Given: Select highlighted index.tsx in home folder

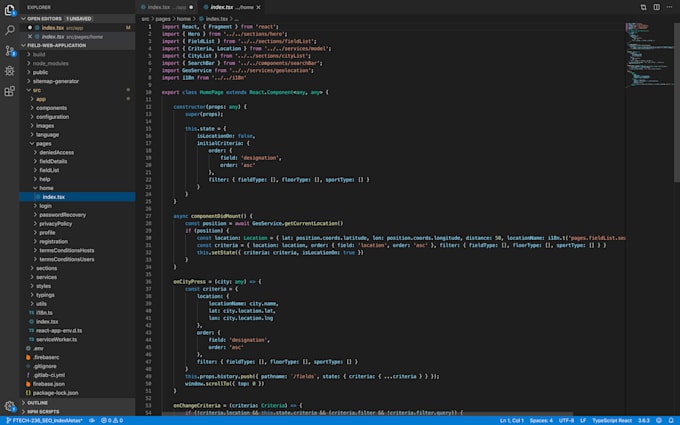Looking at the screenshot, I should pyautogui.click(x=77, y=197).
